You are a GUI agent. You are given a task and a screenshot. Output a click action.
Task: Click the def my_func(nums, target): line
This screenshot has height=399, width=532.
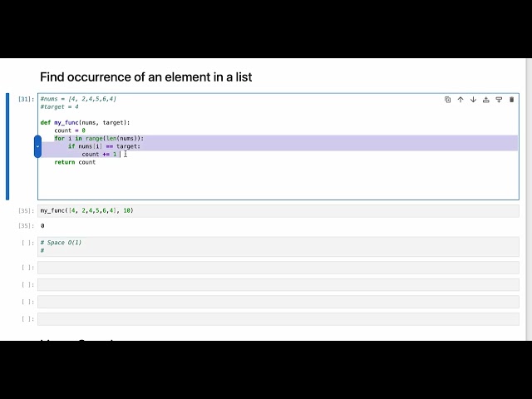(x=85, y=122)
